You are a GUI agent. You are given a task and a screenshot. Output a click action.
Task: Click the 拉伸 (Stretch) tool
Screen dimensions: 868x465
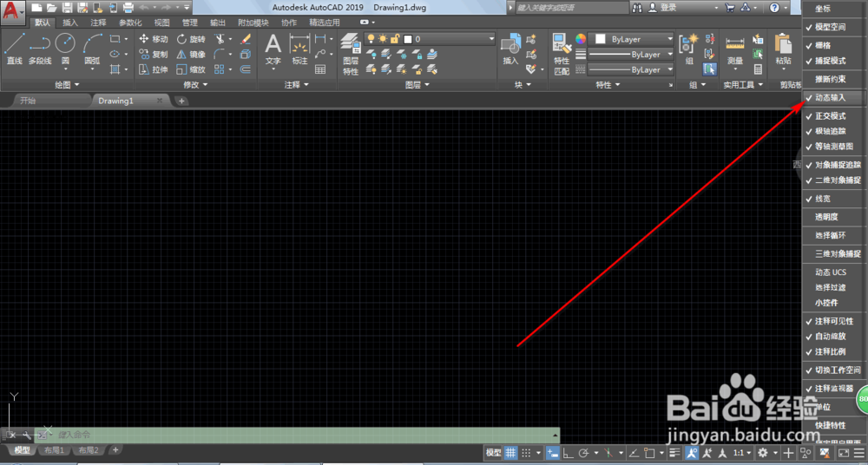pyautogui.click(x=154, y=69)
